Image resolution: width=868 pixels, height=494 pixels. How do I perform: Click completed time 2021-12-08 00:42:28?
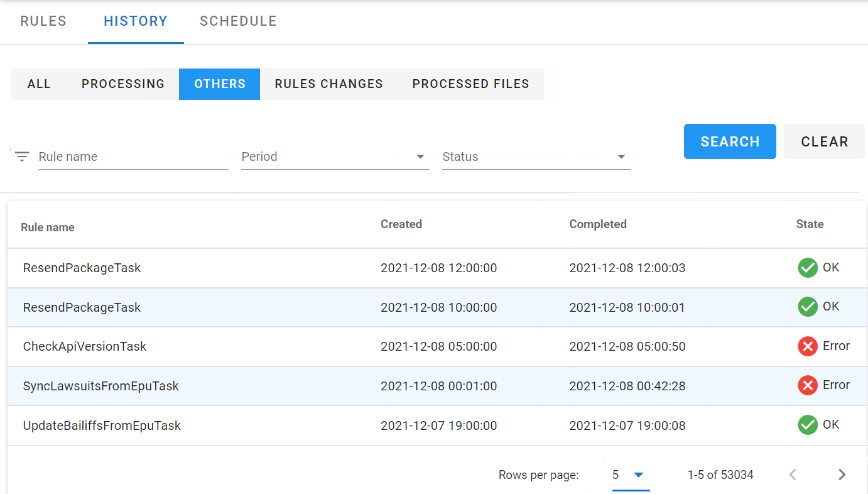click(x=627, y=386)
